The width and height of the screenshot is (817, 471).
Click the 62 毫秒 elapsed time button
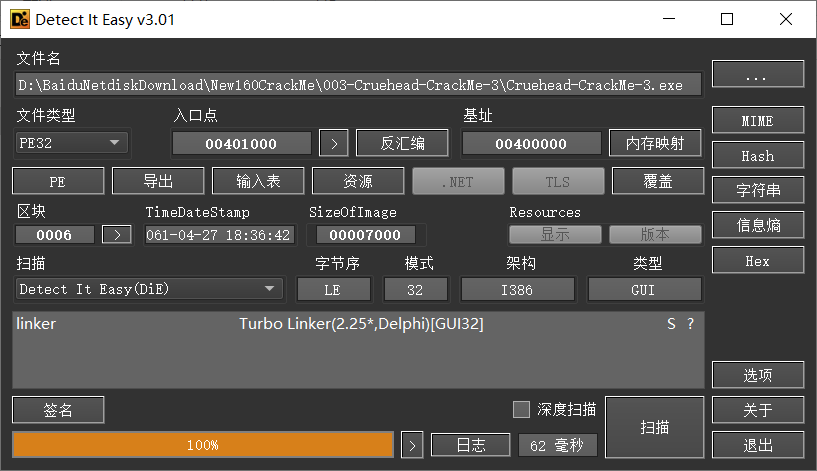pyautogui.click(x=557, y=445)
